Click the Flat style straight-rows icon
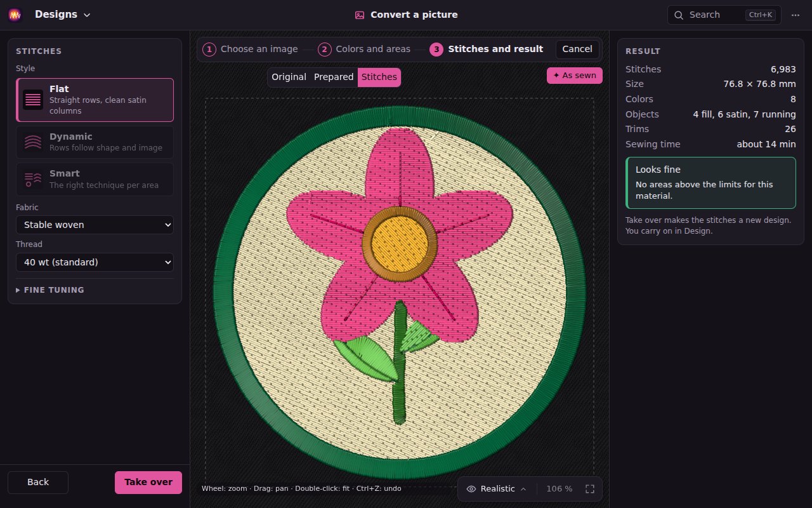This screenshot has height=508, width=812. [33, 100]
